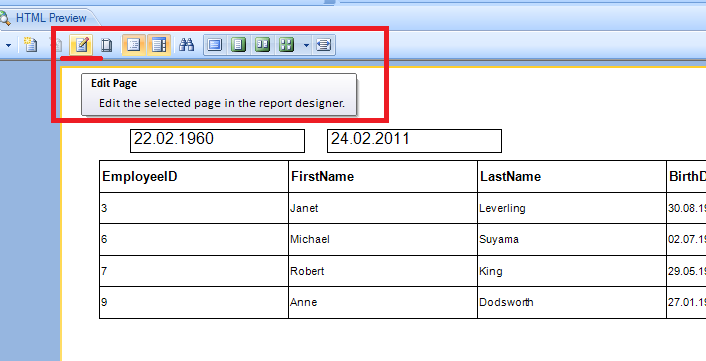Click the FirstName column header
The height and width of the screenshot is (361, 706).
point(383,176)
